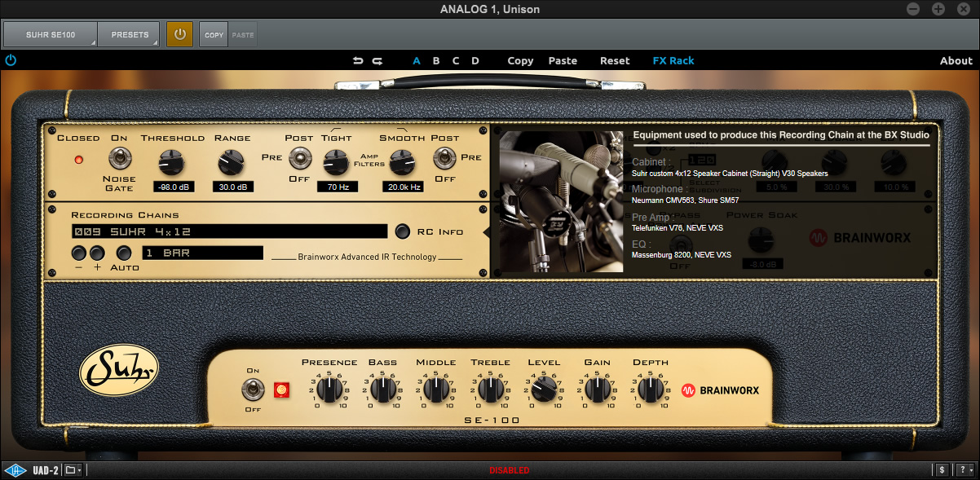Open the SUHR SE100 plugin dropdown
This screenshot has width=980, height=480.
51,35
